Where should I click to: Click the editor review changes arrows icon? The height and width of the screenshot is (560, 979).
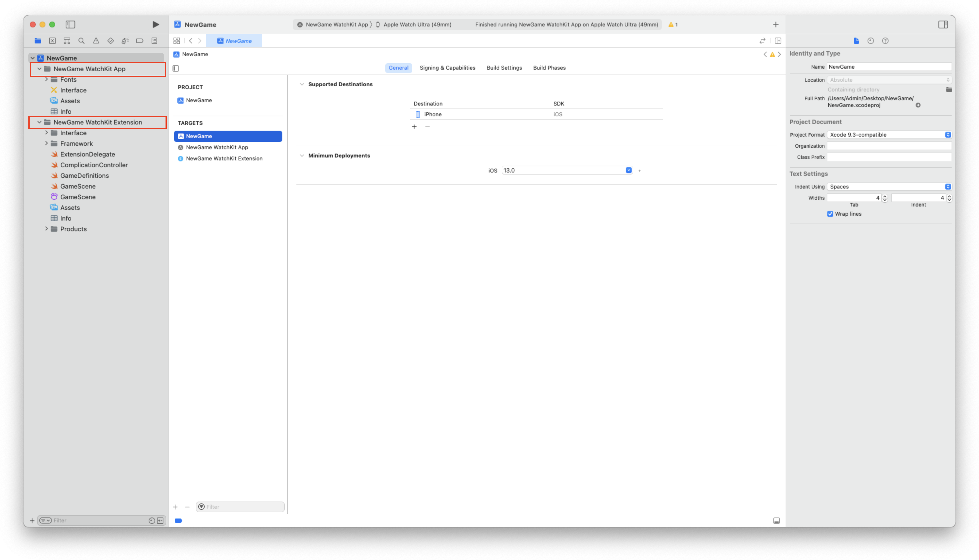tap(763, 41)
